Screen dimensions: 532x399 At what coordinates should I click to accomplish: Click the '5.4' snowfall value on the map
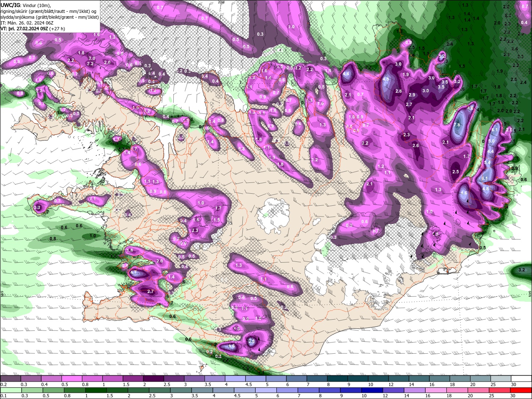pyautogui.click(x=488, y=163)
